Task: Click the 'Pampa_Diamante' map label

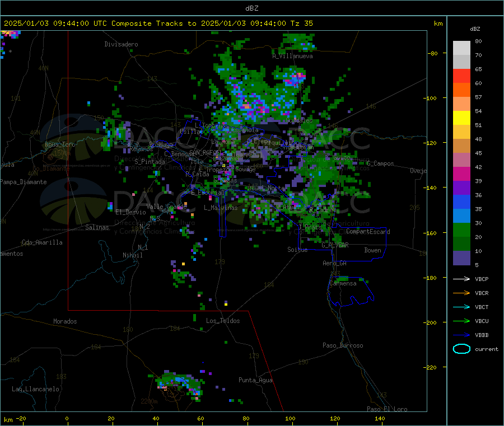Action: pyautogui.click(x=24, y=182)
